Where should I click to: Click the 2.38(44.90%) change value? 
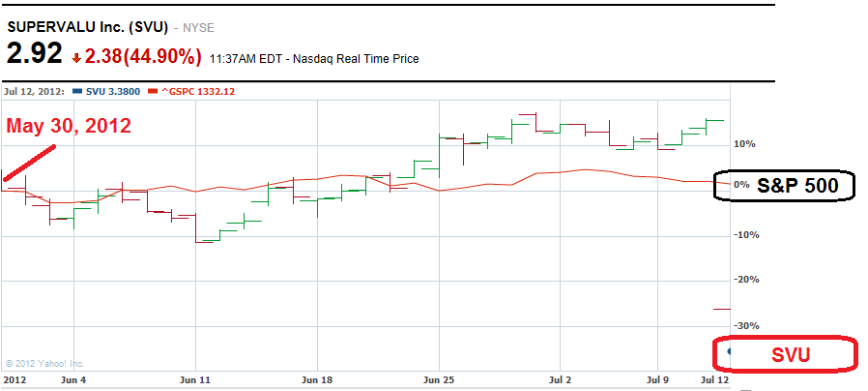coord(143,57)
